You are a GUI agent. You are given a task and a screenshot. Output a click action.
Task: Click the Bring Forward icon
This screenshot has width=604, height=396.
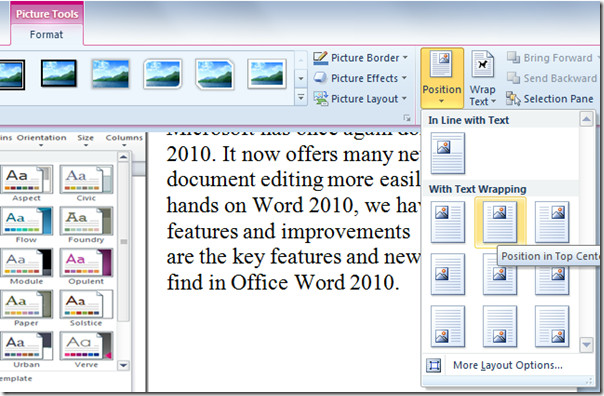pyautogui.click(x=513, y=57)
